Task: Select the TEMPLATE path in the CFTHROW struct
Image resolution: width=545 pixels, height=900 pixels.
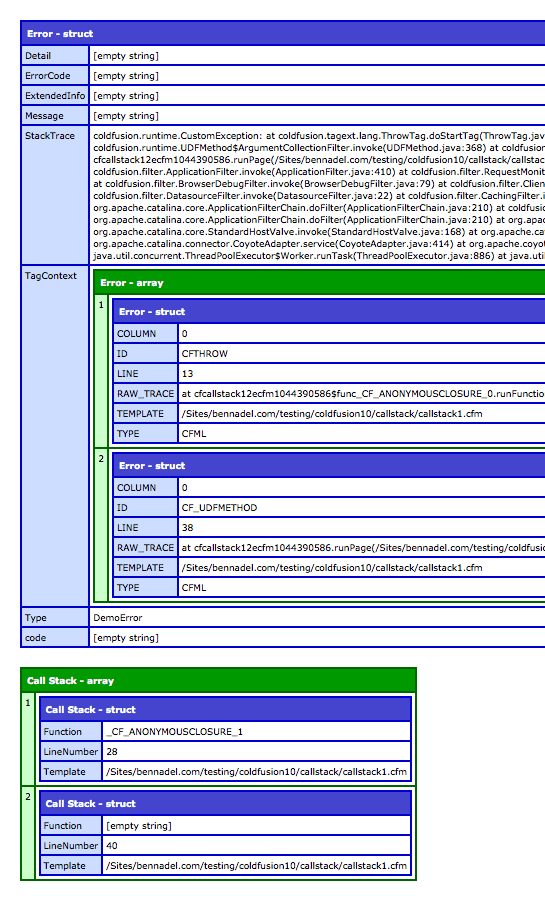Action: (332, 414)
